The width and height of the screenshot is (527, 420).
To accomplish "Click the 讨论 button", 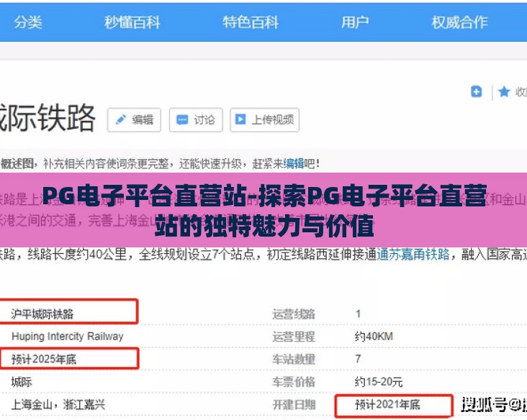I will coord(196,120).
